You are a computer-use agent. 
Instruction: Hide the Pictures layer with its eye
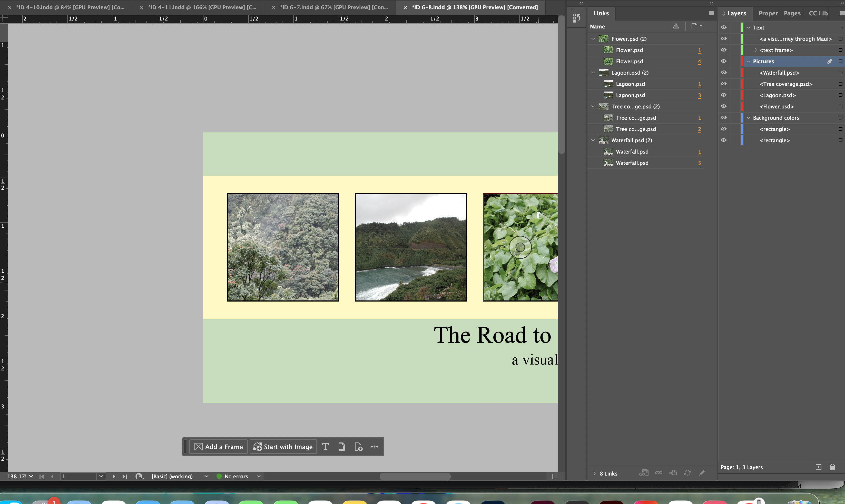tap(724, 61)
